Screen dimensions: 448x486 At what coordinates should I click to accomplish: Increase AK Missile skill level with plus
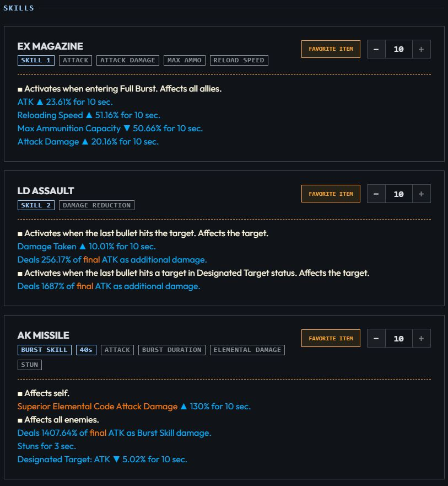(x=422, y=339)
